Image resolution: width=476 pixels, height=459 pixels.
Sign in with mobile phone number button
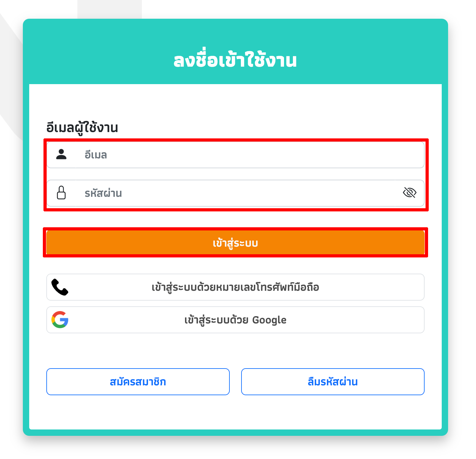click(x=235, y=287)
